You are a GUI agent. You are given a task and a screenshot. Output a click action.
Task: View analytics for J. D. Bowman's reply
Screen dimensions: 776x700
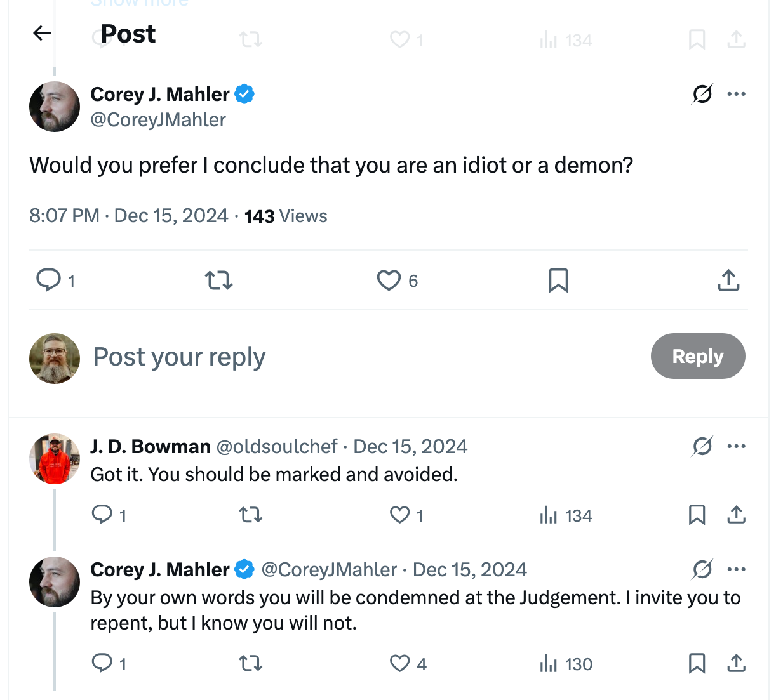[547, 515]
